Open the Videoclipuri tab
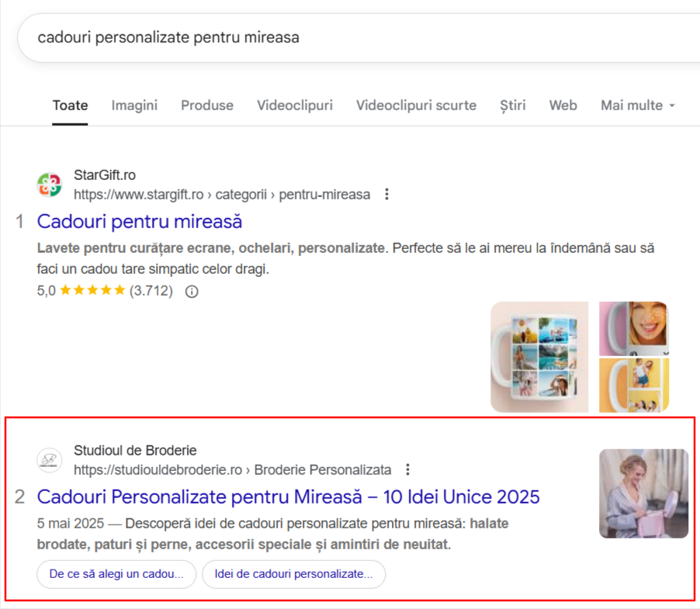Screen dimensions: 700x609 295,106
